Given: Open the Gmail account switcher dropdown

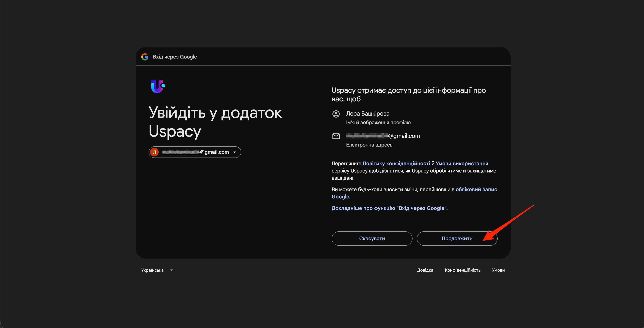Looking at the screenshot, I should [195, 152].
